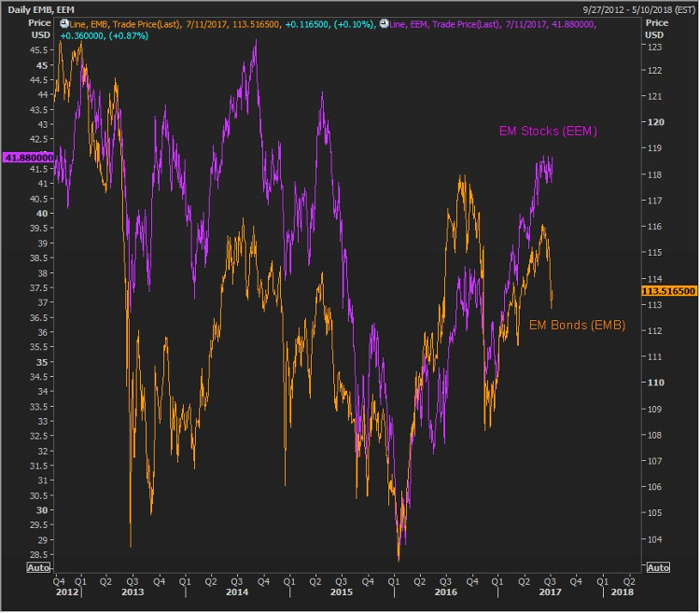Click the left Auto scale button
This screenshot has width=700, height=613.
tap(39, 567)
